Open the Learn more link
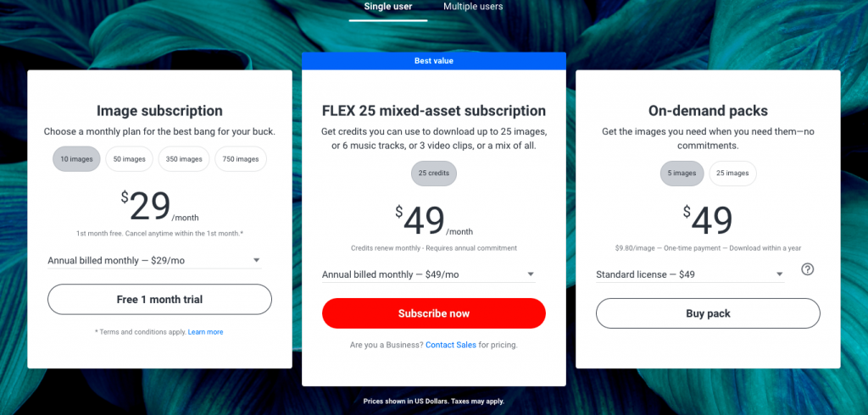The height and width of the screenshot is (415, 868). click(x=206, y=332)
